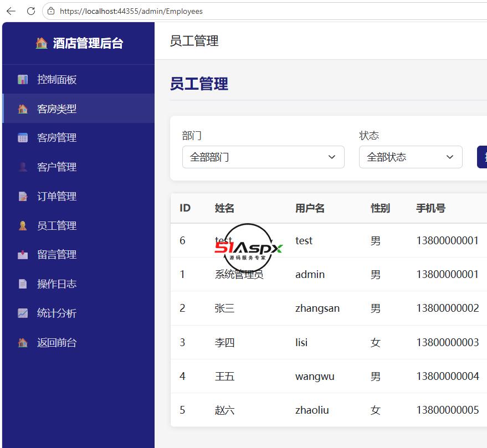Click username cell lisi
Viewport: 487px width, 448px height.
[301, 342]
